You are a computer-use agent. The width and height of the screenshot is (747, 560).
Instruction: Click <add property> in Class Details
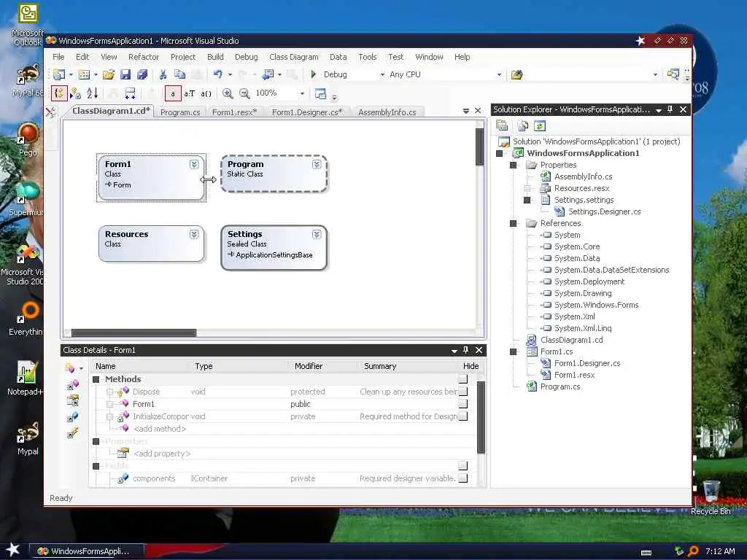pyautogui.click(x=162, y=454)
